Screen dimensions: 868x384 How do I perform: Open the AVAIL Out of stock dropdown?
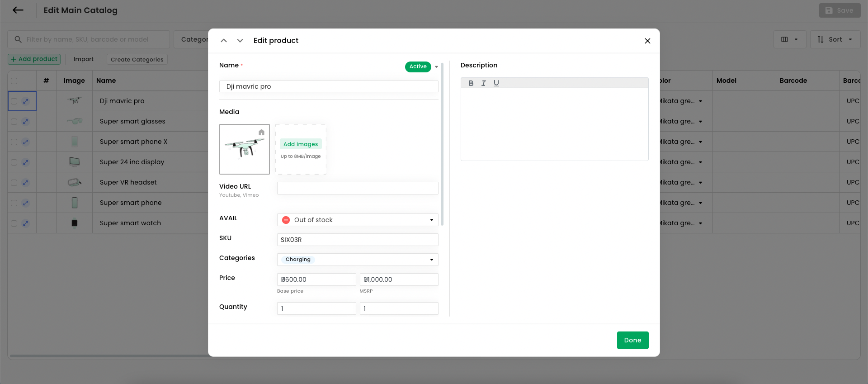(x=358, y=220)
